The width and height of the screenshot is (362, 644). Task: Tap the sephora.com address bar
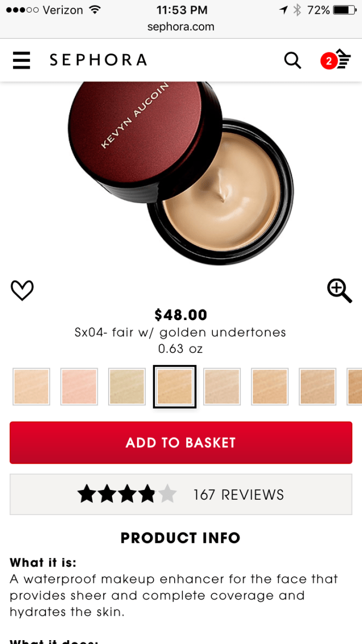click(x=181, y=27)
